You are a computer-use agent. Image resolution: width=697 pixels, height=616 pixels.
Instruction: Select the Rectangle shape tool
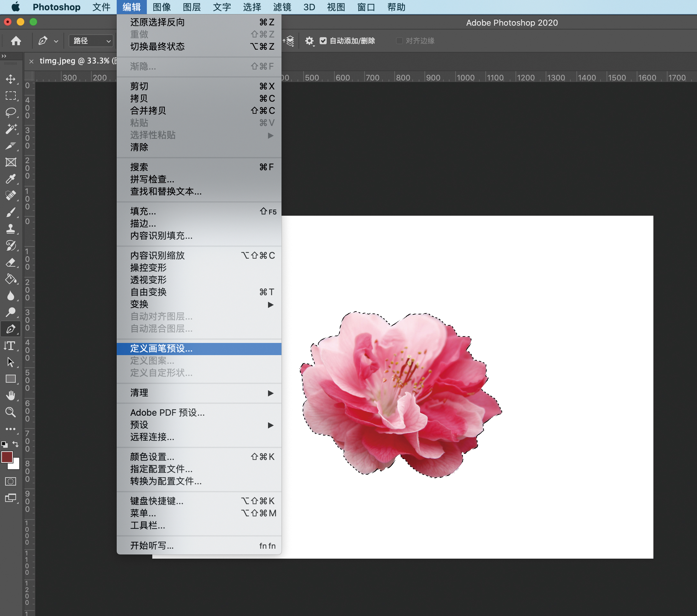[x=11, y=379]
